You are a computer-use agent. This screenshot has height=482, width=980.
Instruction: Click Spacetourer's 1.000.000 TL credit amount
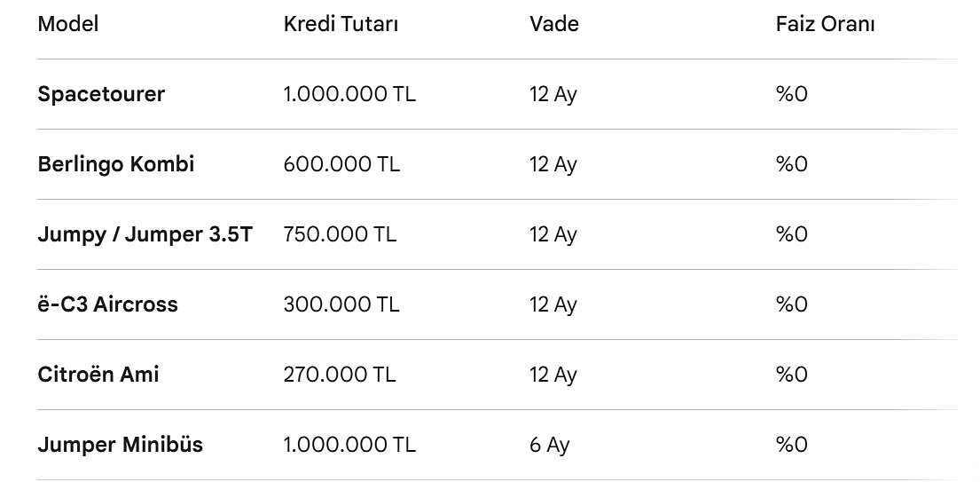tap(349, 94)
